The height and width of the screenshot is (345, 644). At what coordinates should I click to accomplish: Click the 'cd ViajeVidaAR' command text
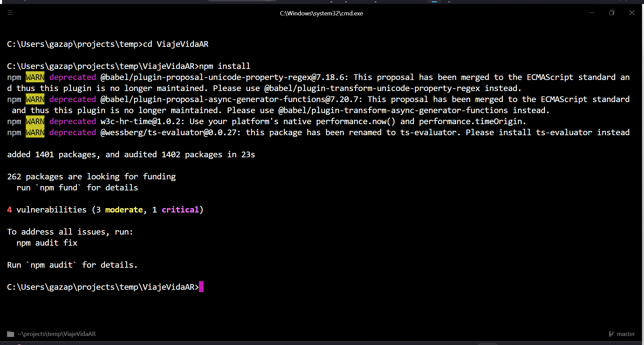click(176, 44)
